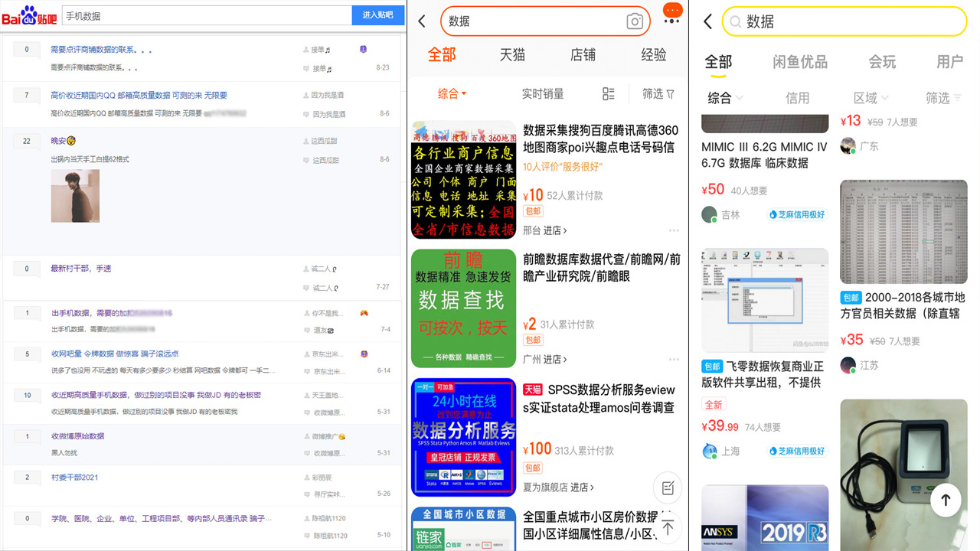Switch to the 天猫 tab
This screenshot has width=980, height=551.
(512, 55)
